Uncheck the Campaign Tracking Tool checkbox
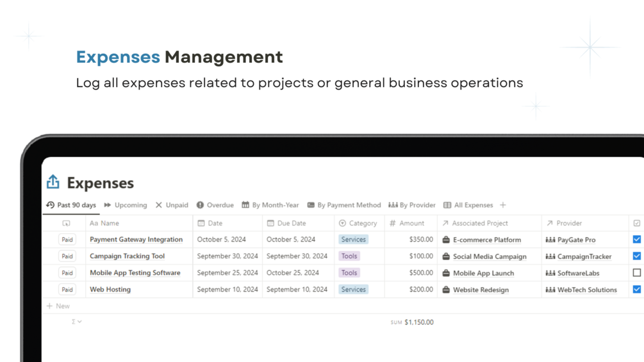This screenshot has width=644, height=362. (636, 256)
